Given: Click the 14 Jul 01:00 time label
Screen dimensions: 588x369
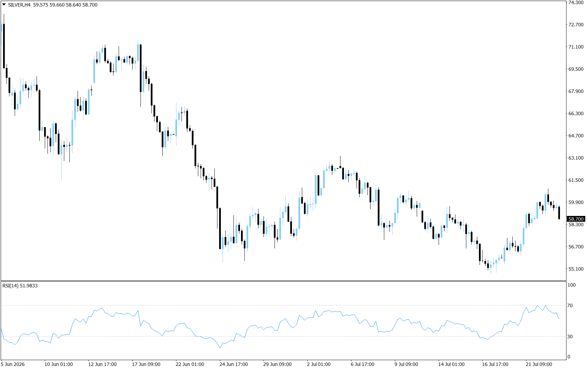Looking at the screenshot, I should coord(451,364).
